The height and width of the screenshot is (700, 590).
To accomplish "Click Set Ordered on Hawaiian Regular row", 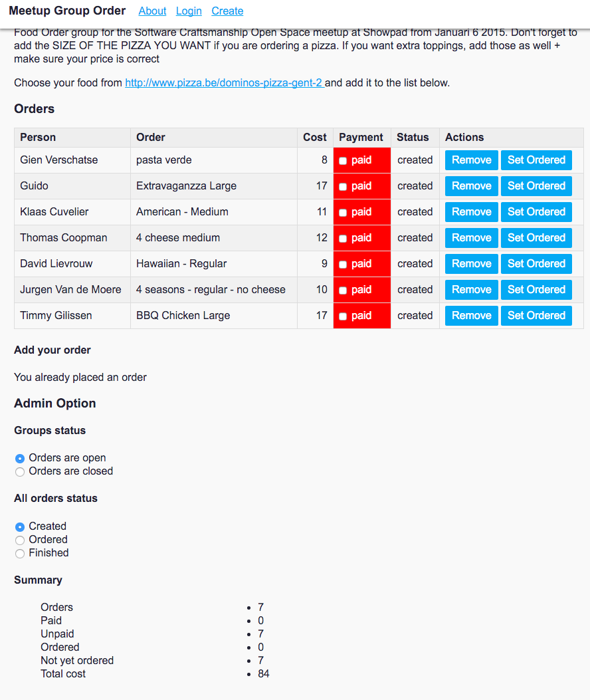I will [536, 264].
